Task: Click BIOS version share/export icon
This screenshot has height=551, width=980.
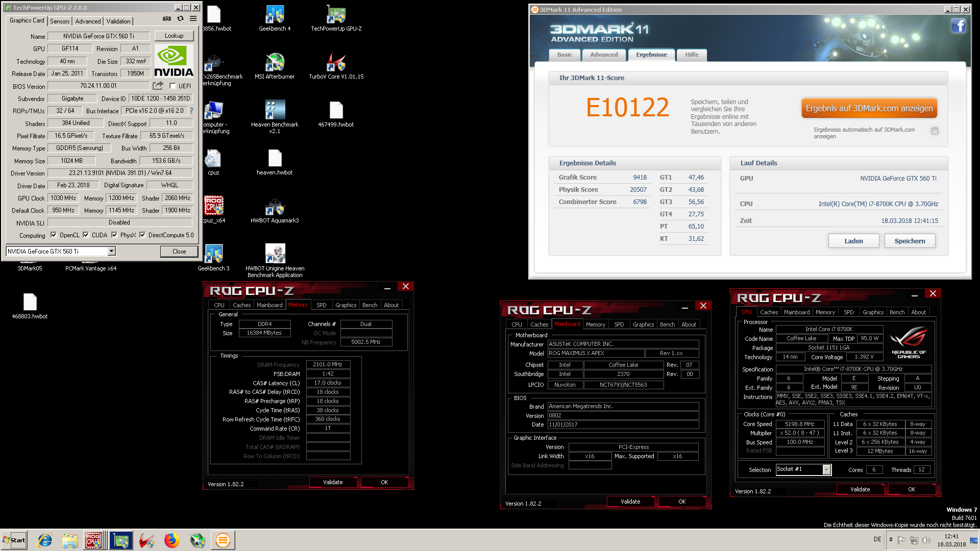Action: 158,86
